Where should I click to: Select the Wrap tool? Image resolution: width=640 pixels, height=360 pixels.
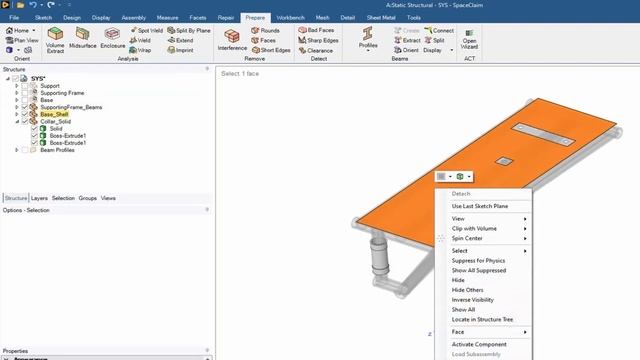[140, 50]
